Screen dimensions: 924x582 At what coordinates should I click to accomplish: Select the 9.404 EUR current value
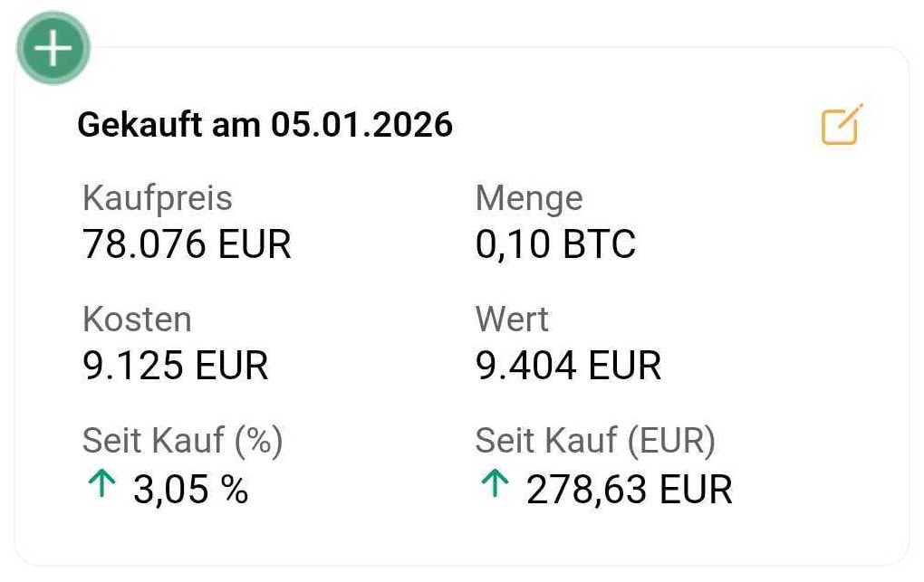(568, 366)
